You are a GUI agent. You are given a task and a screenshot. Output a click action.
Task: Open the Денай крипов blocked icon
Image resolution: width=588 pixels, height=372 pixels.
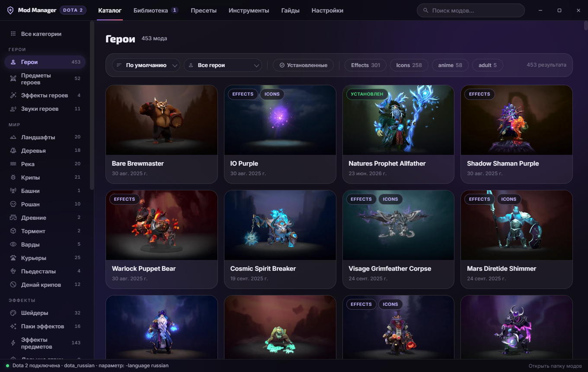[x=13, y=285]
